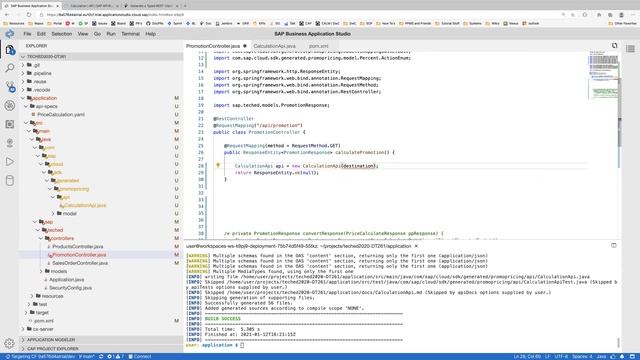Click the Targeting CF status bar entry
640x360 pixels.
tap(40, 356)
